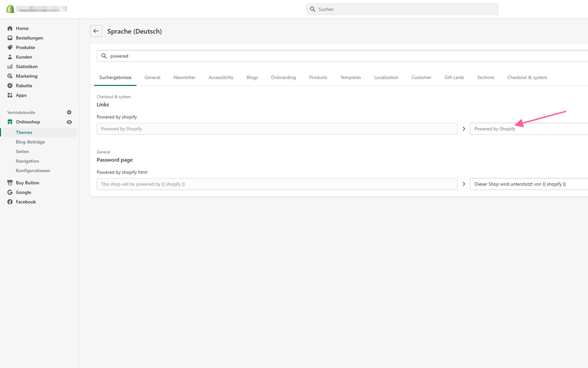
Task: Click the 'Sprache (Deutsch)' page title
Action: coord(134,31)
